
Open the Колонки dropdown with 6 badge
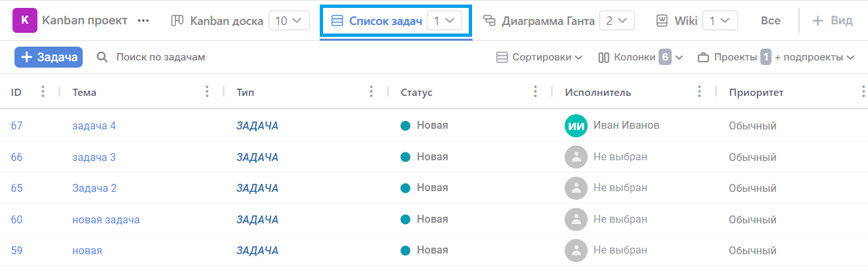click(641, 57)
